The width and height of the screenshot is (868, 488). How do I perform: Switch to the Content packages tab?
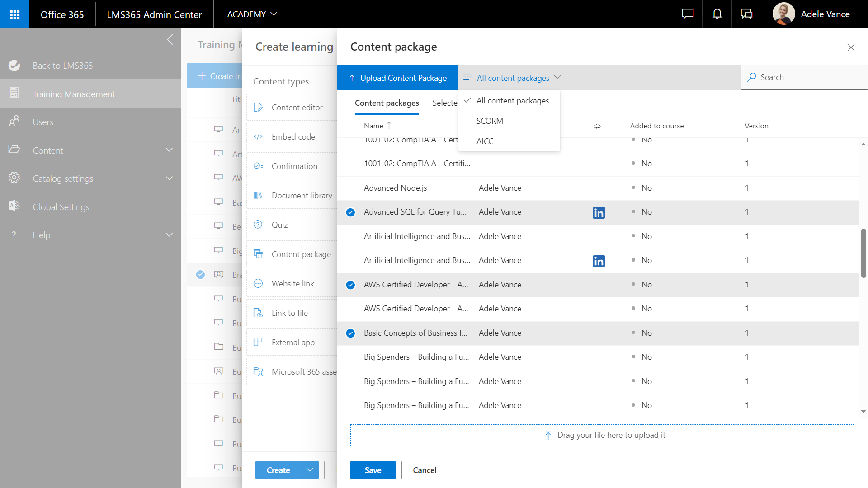point(387,103)
